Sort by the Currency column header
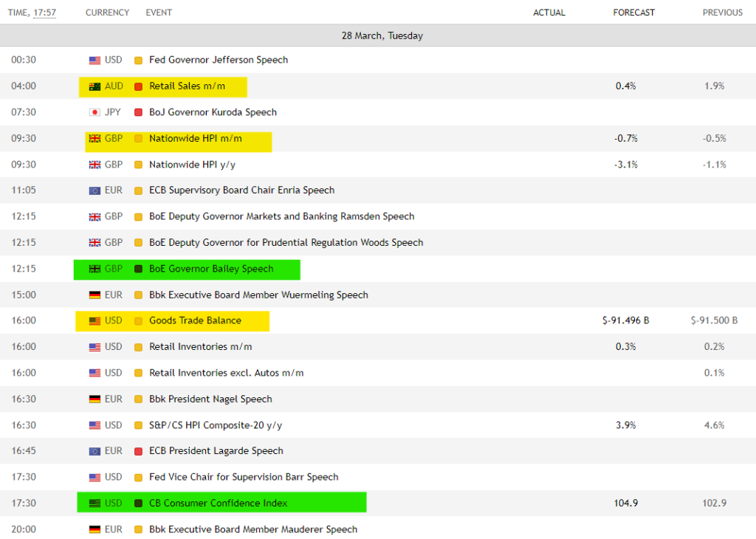The height and width of the screenshot is (539, 756). [107, 13]
